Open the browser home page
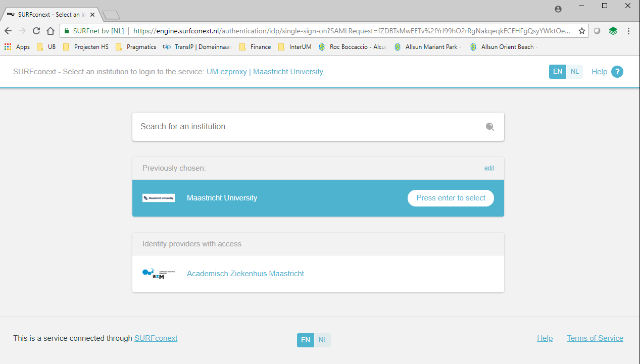Image resolution: width=640 pixels, height=364 pixels. (51, 31)
